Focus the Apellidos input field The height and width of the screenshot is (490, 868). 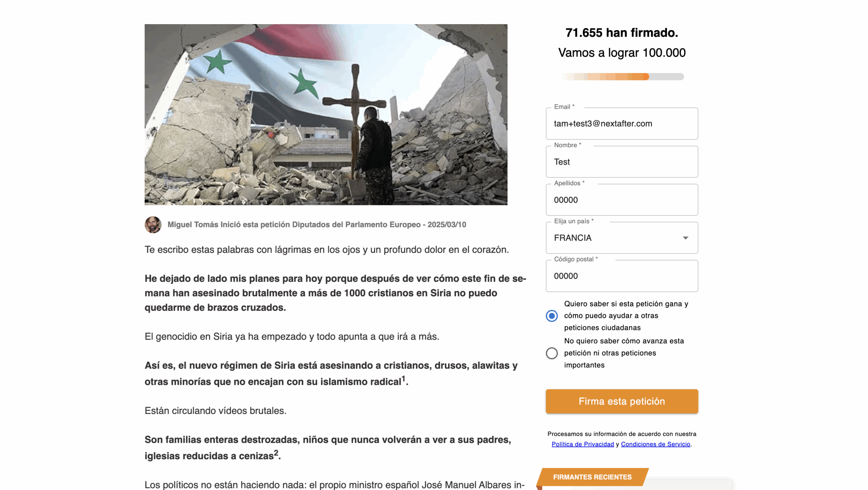click(622, 200)
